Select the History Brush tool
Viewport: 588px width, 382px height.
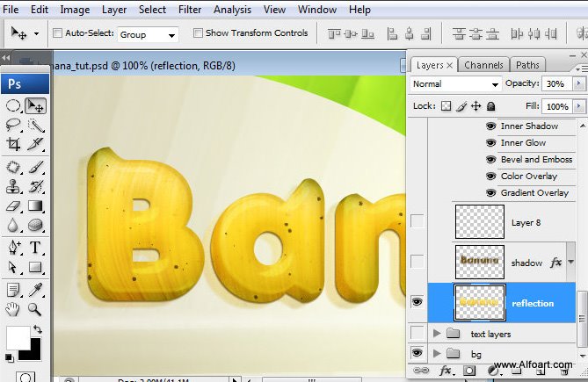(36, 186)
